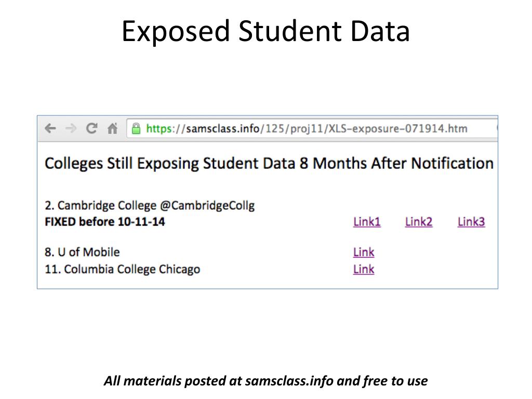This screenshot has width=532, height=399.
Task: Click the samsclass.info footer text
Action: pos(265,381)
